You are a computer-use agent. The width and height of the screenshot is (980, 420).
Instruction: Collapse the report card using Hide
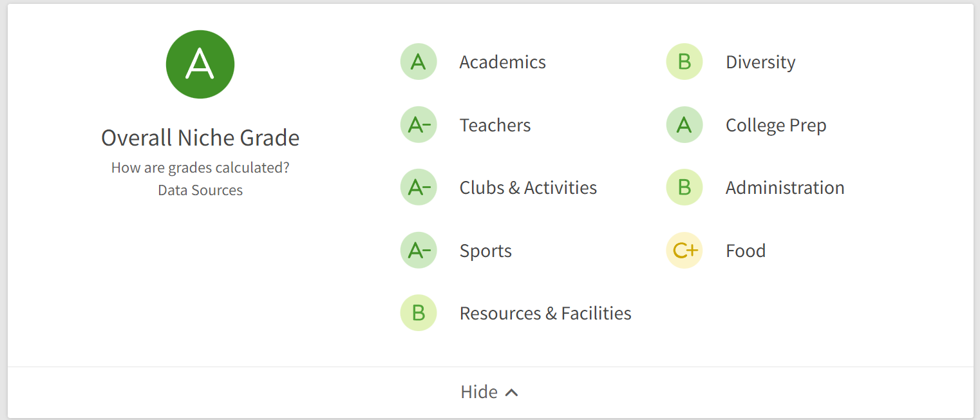tap(478, 391)
